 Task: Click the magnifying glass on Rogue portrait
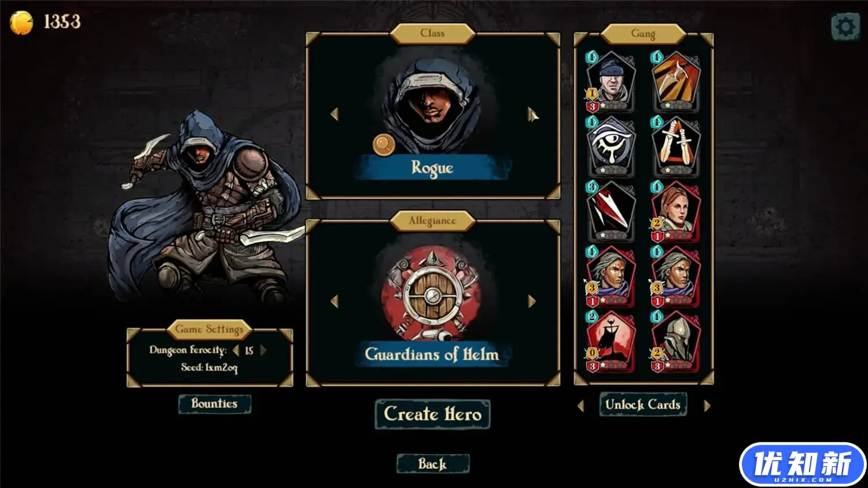click(384, 145)
